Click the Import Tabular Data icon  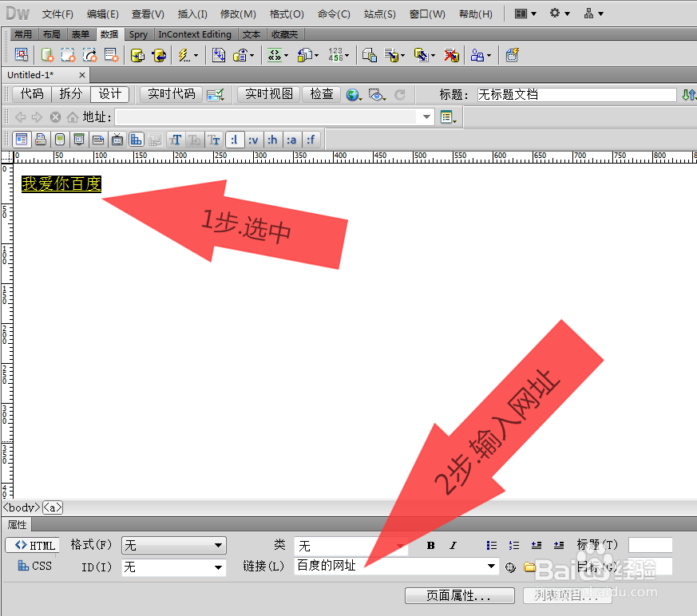pyautogui.click(x=22, y=55)
